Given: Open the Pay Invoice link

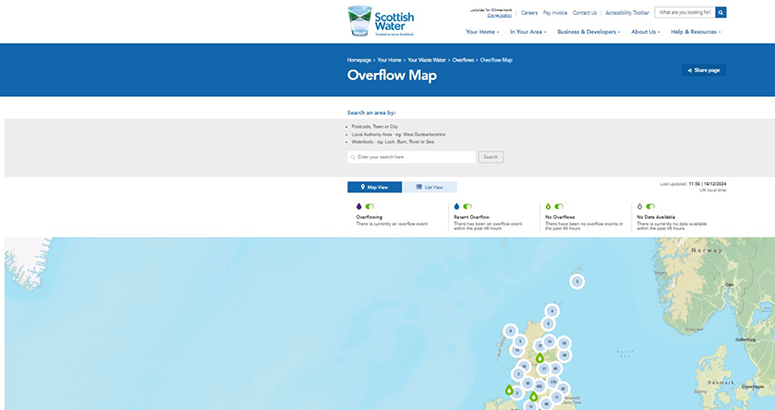Looking at the screenshot, I should point(554,13).
